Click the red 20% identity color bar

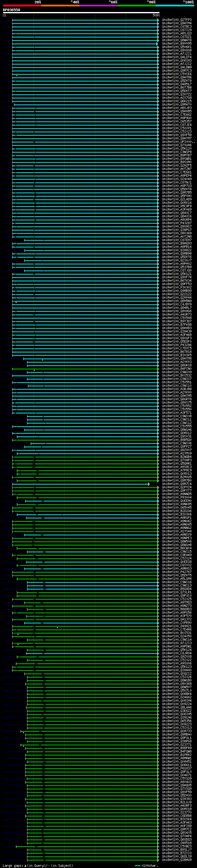[22, 6]
